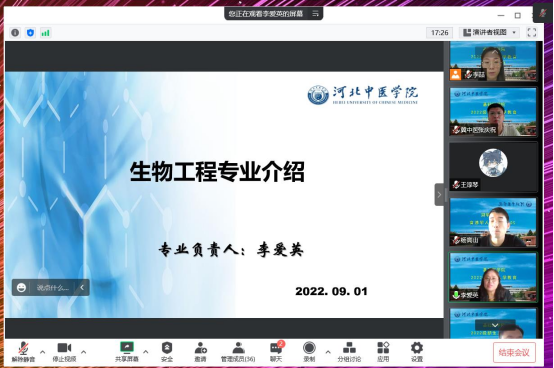Collapse the participant video side panel
The width and height of the screenshot is (554, 368).
coord(439,195)
